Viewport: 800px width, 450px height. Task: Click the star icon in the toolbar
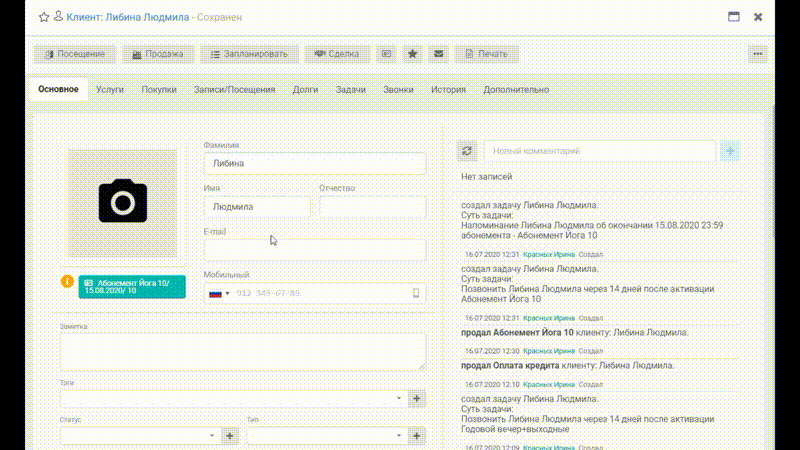(412, 54)
